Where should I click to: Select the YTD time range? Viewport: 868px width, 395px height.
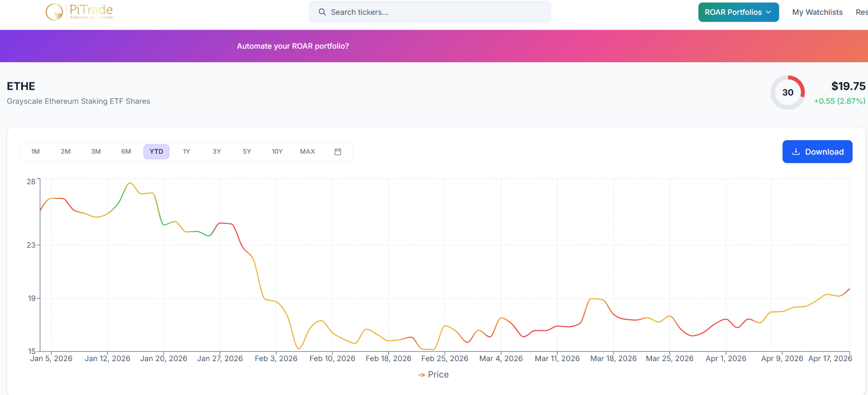pyautogui.click(x=156, y=152)
